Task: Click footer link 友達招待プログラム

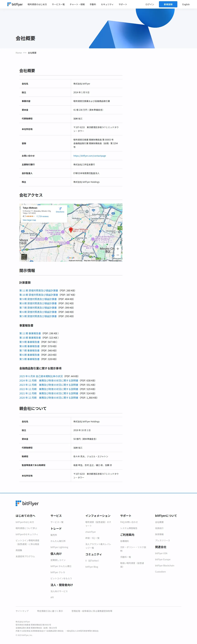Action: coord(25,556)
